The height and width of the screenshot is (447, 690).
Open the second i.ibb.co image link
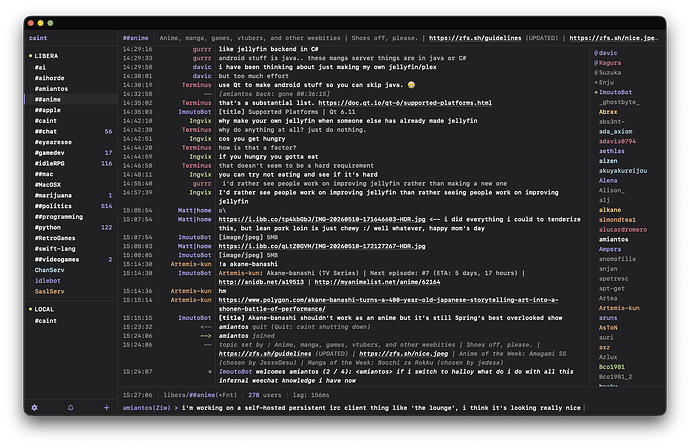click(x=322, y=246)
